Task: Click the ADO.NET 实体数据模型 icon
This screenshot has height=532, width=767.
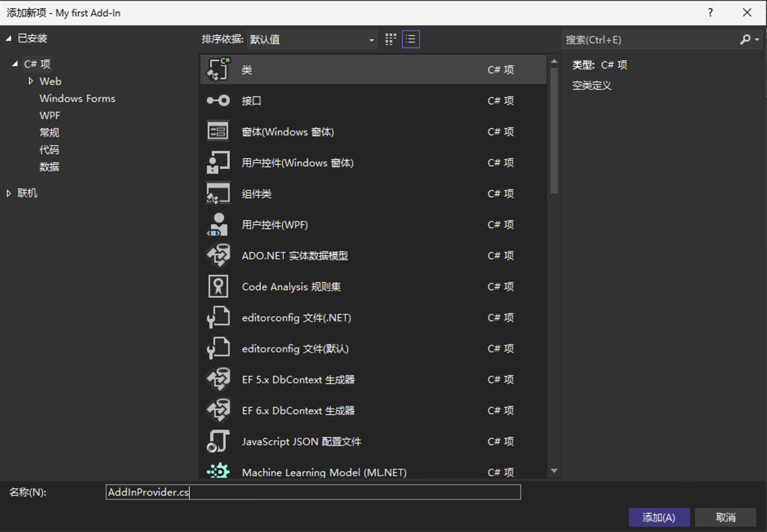Action: [x=218, y=255]
